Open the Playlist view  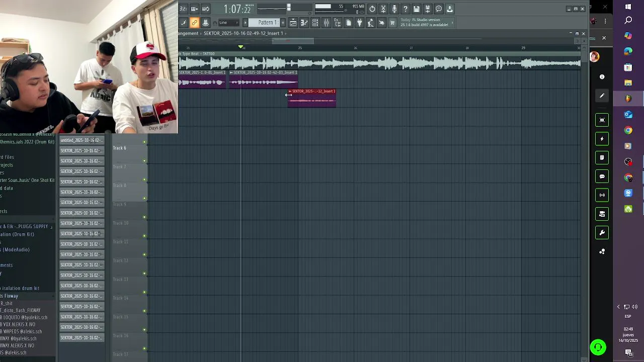293,23
